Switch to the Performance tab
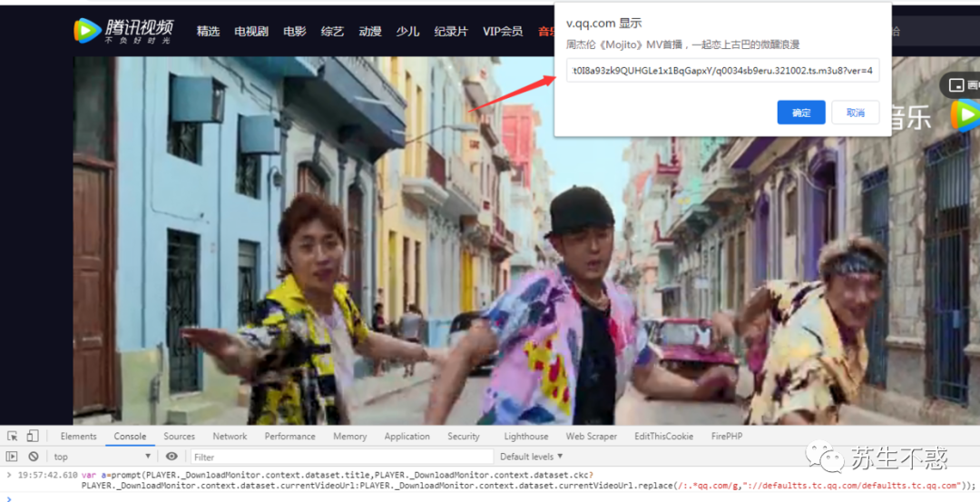This screenshot has height=502, width=980. pos(290,437)
